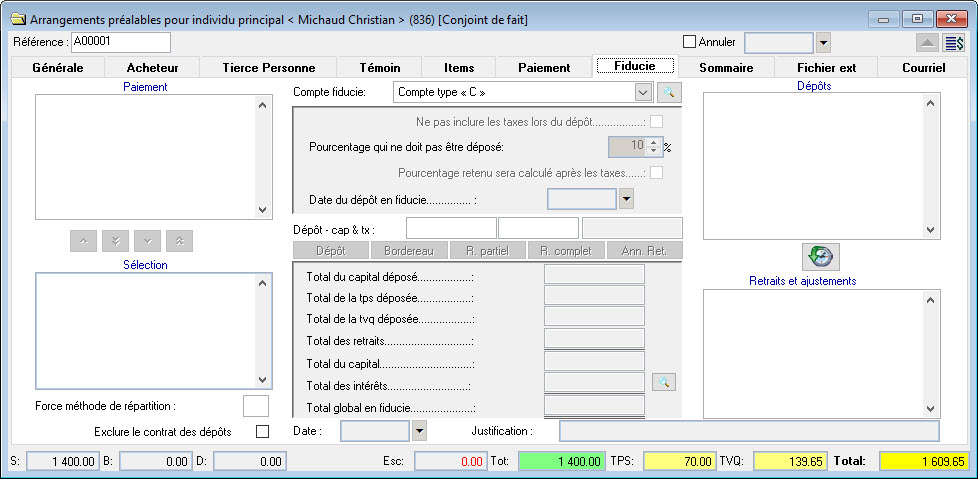Click the gray up-triangle icon at top right

pos(927,43)
